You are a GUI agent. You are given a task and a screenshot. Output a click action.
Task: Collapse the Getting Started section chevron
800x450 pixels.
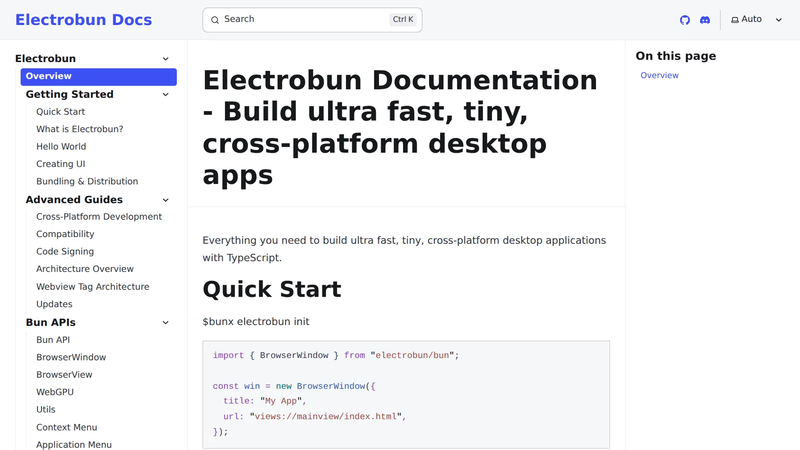click(x=165, y=94)
